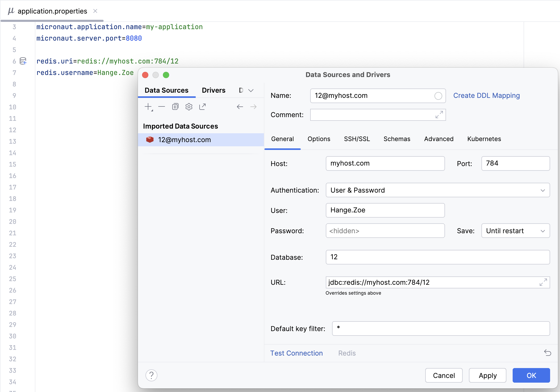Click the revert changes icon
Screen dimensions: 560x392
(x=548, y=353)
